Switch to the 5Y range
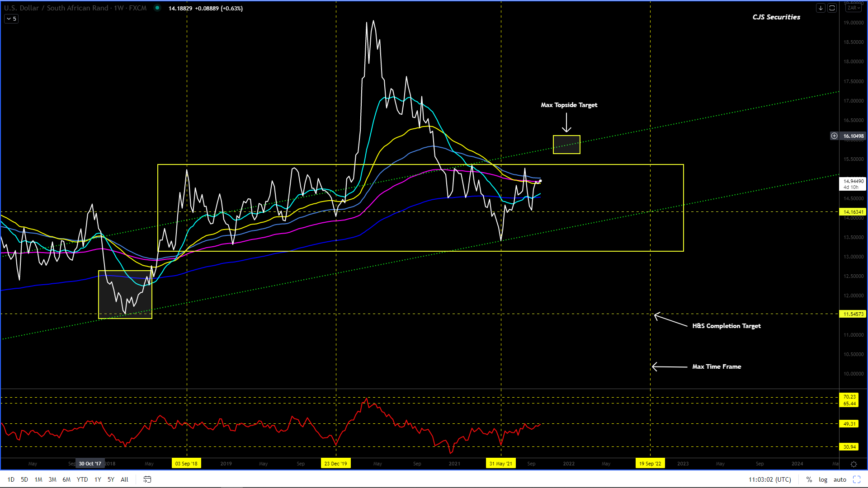 pyautogui.click(x=111, y=479)
